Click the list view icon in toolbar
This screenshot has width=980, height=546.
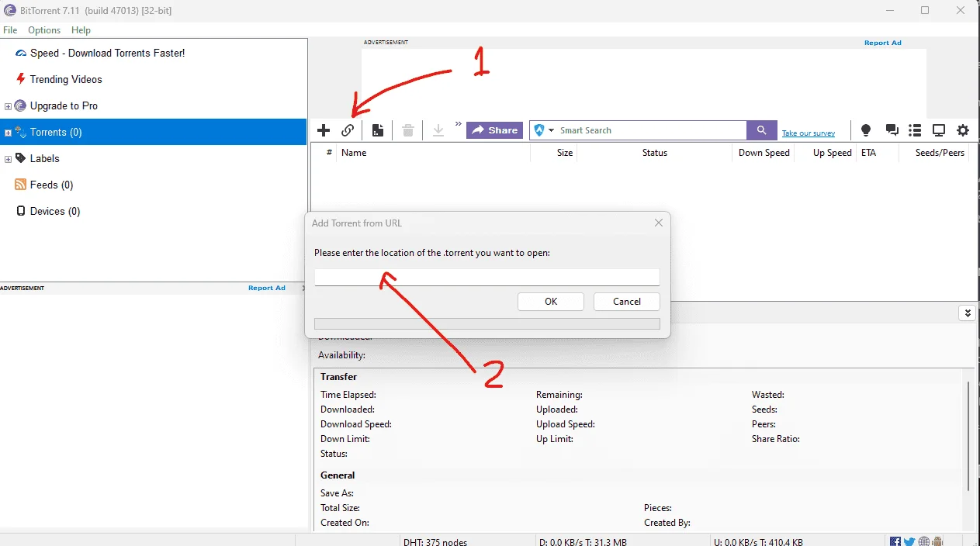[915, 130]
